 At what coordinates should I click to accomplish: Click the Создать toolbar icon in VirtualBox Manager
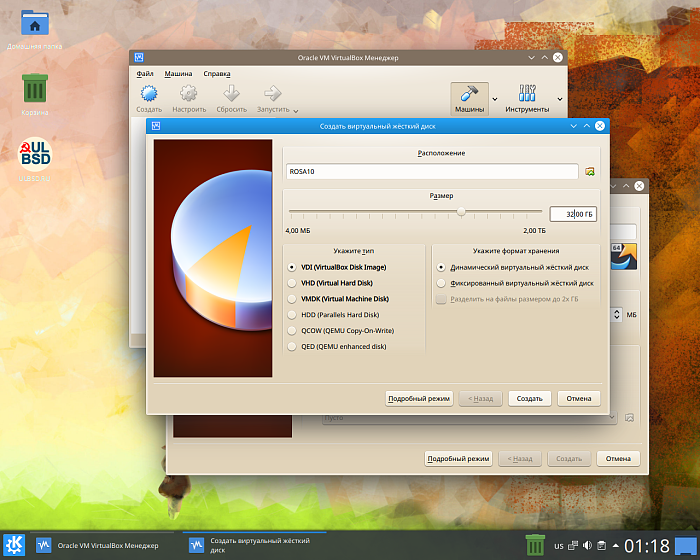tap(149, 94)
